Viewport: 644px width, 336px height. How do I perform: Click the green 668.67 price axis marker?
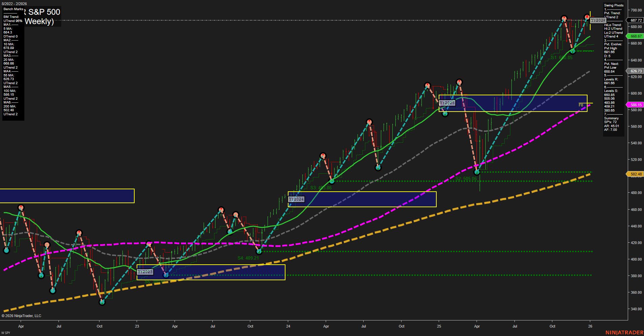tap(636, 36)
